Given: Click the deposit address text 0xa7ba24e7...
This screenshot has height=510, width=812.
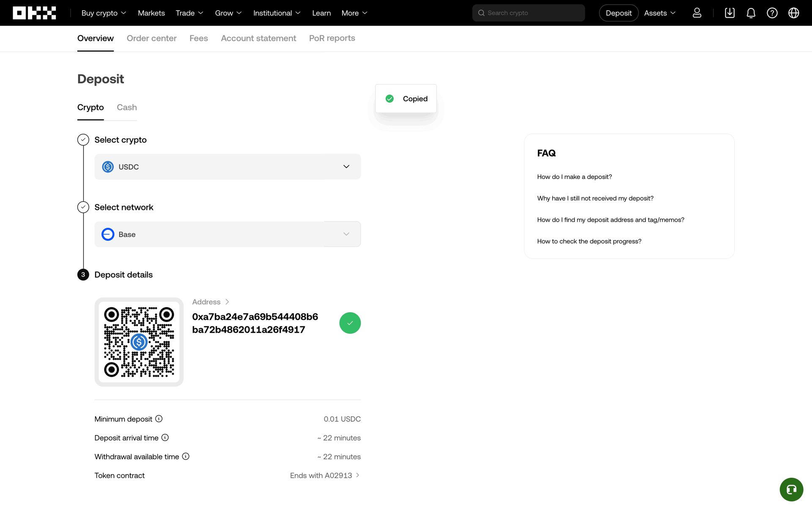Looking at the screenshot, I should point(255,323).
